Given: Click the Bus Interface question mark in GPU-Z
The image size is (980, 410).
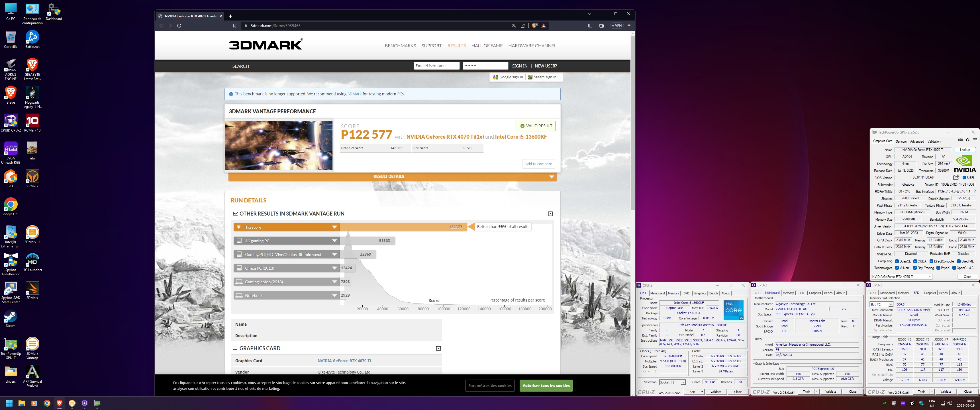Looking at the screenshot, I should coord(975,191).
